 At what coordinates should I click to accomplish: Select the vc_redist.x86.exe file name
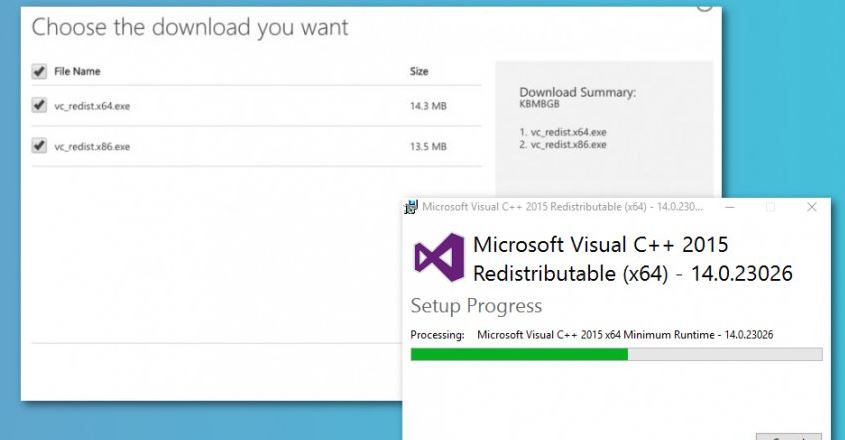point(92,147)
